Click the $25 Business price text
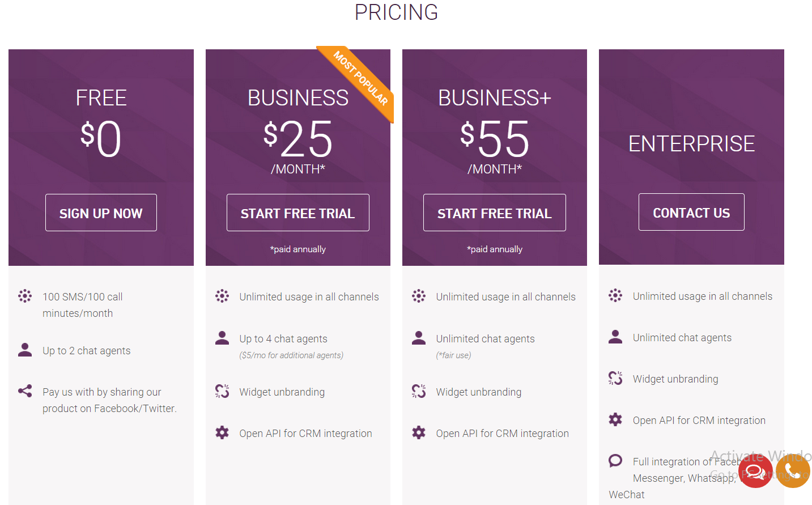Screen dimensions: 812x505 [x=298, y=139]
